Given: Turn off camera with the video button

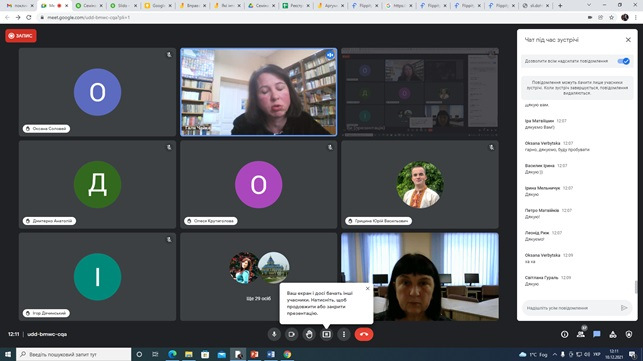Looking at the screenshot, I should 292,334.
